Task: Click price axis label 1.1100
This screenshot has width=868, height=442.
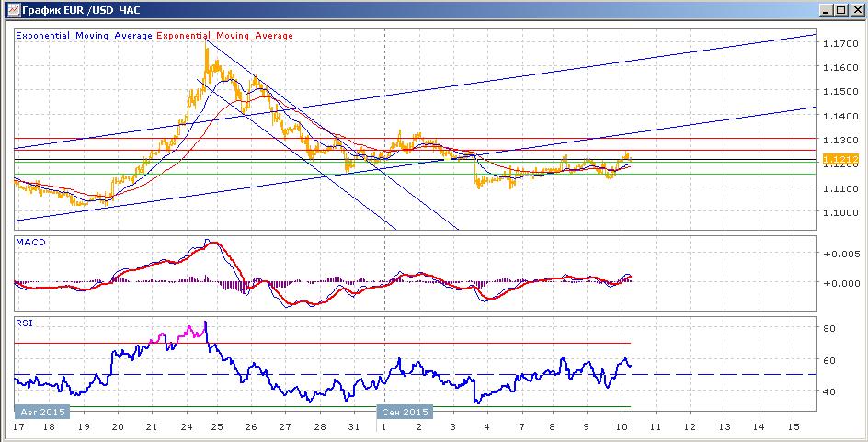Action: (840, 188)
